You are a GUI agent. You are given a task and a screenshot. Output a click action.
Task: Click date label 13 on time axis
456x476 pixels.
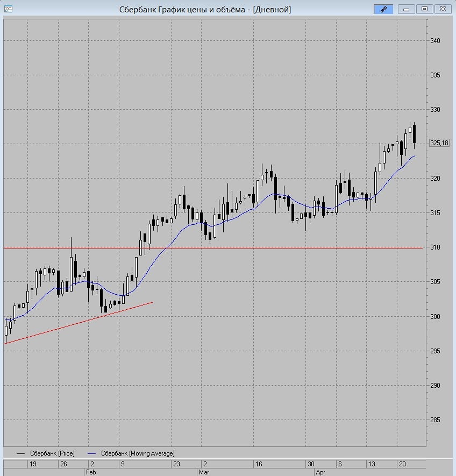(x=372, y=464)
